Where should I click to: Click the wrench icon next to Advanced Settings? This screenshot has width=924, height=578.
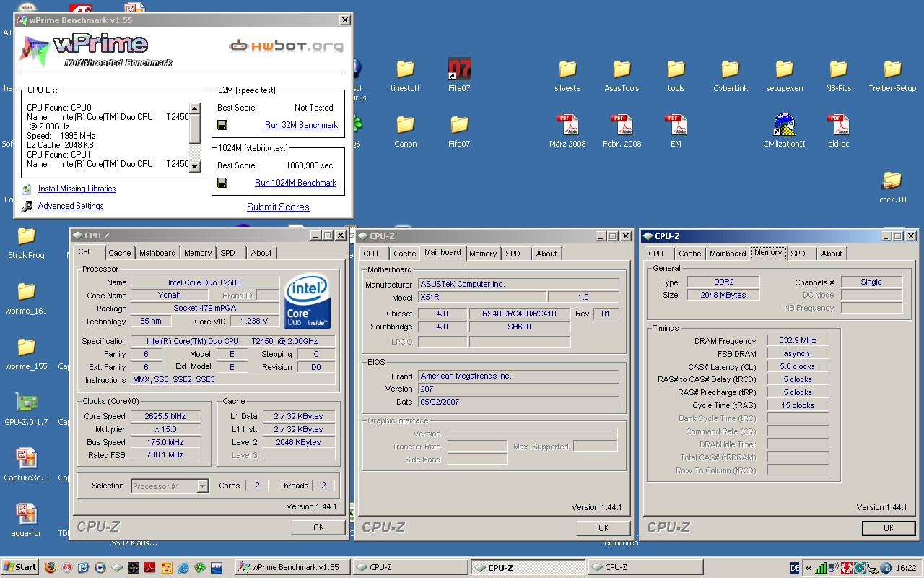(x=27, y=207)
